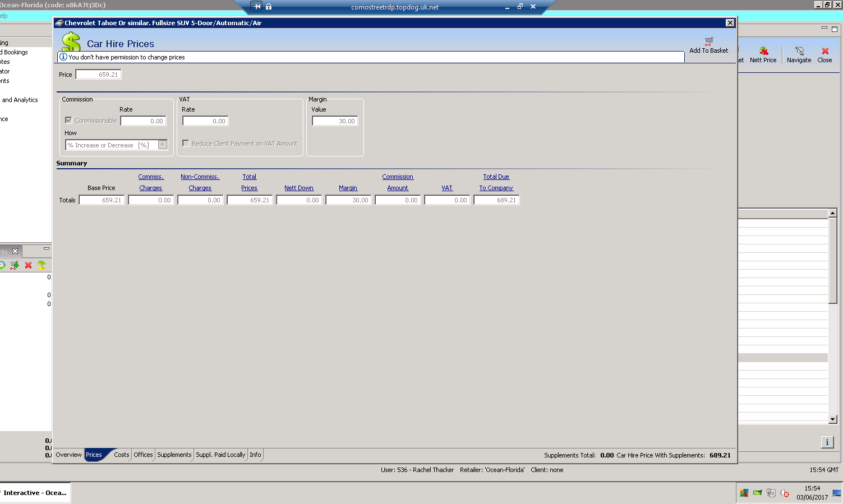Click the Margin totals field in Summary
Viewport: 843px width, 504px height.
tap(348, 200)
